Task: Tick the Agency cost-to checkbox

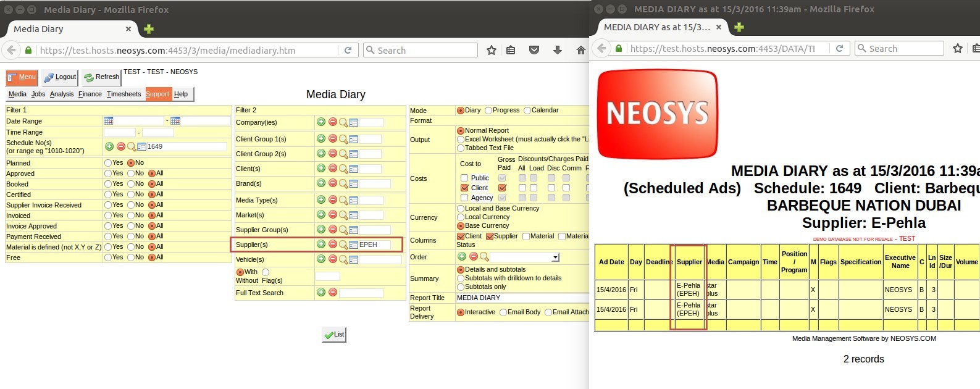Action: (464, 198)
